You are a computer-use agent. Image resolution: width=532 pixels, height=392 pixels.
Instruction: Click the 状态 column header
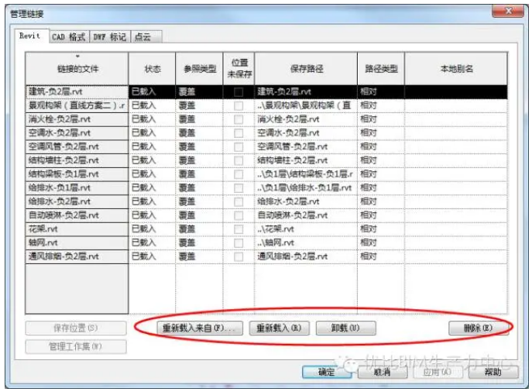[153, 69]
